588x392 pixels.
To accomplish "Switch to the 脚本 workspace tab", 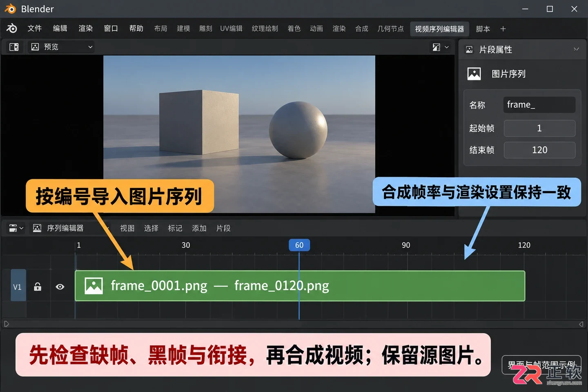I will 483,29.
